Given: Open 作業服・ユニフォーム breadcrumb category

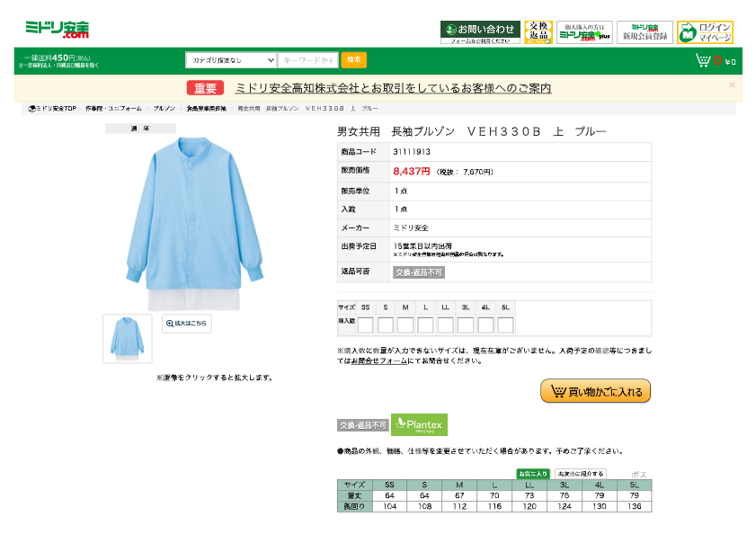Looking at the screenshot, I should (113, 108).
